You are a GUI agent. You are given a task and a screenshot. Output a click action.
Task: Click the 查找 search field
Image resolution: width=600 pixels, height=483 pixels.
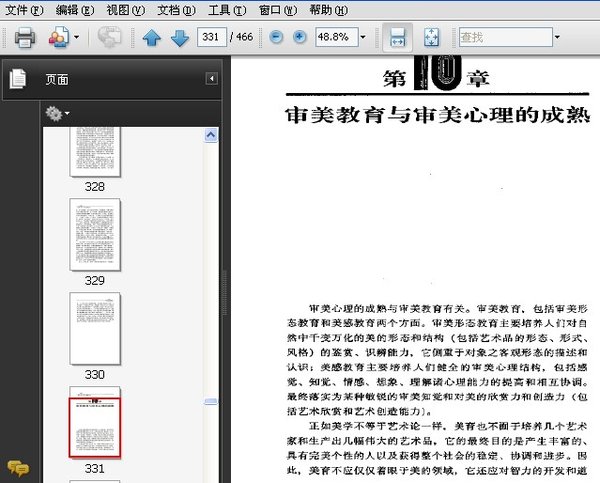(506, 37)
